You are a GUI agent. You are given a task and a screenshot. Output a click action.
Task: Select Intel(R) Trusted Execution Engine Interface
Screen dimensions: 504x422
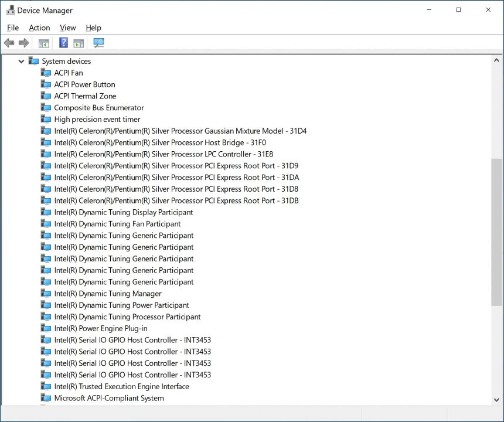[122, 386]
